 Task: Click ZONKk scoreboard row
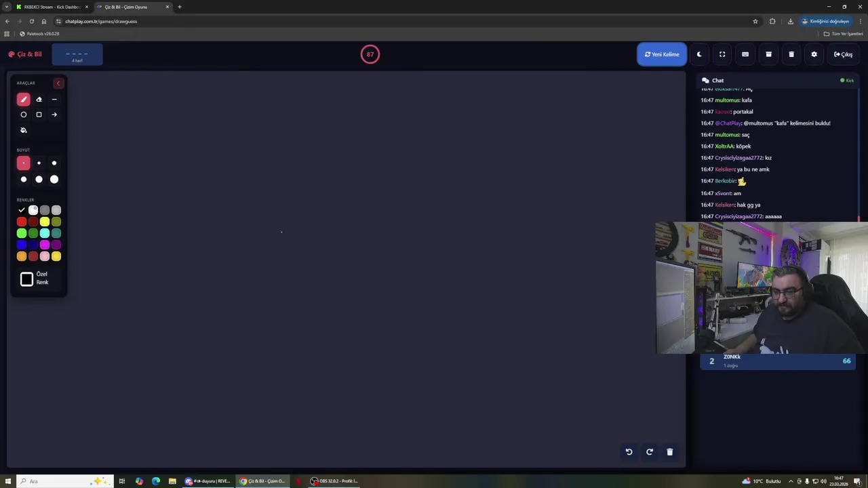tap(778, 361)
